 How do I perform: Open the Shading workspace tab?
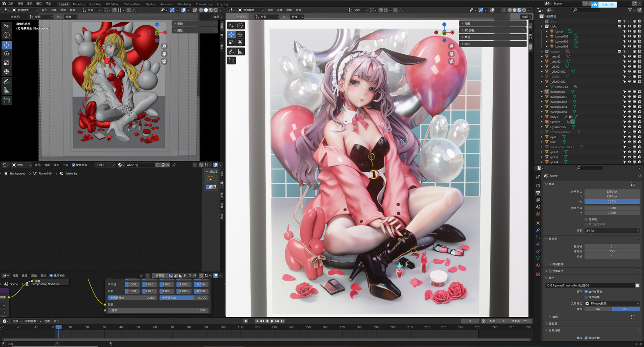pyautogui.click(x=151, y=4)
